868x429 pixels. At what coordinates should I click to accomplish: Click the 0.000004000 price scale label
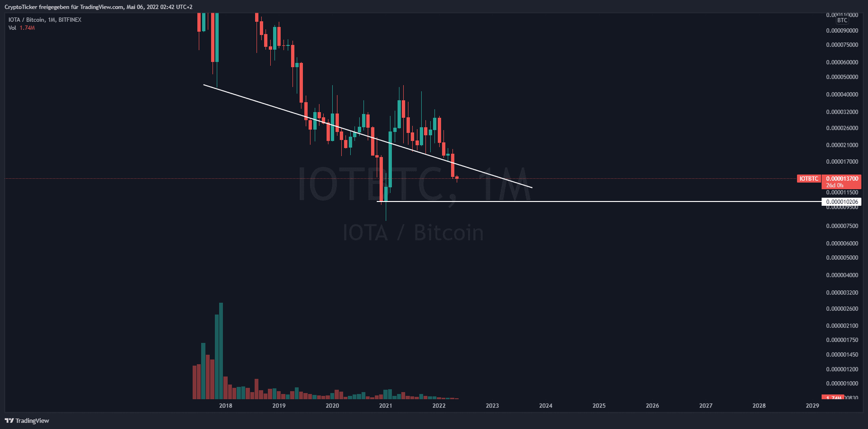[x=842, y=275]
